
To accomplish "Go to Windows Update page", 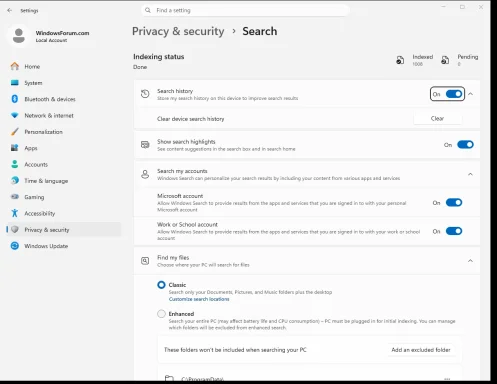I will [x=64, y=246].
